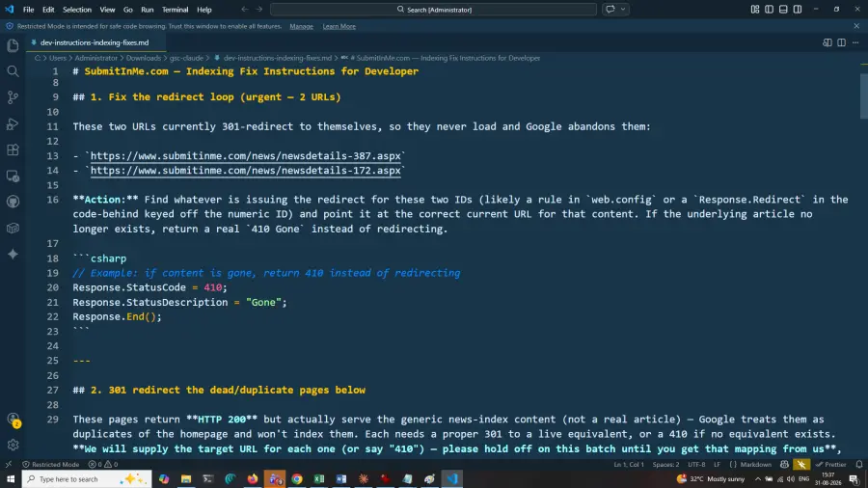The height and width of the screenshot is (488, 868).
Task: Open the newsdetails-172.aspx URL link
Action: [245, 171]
